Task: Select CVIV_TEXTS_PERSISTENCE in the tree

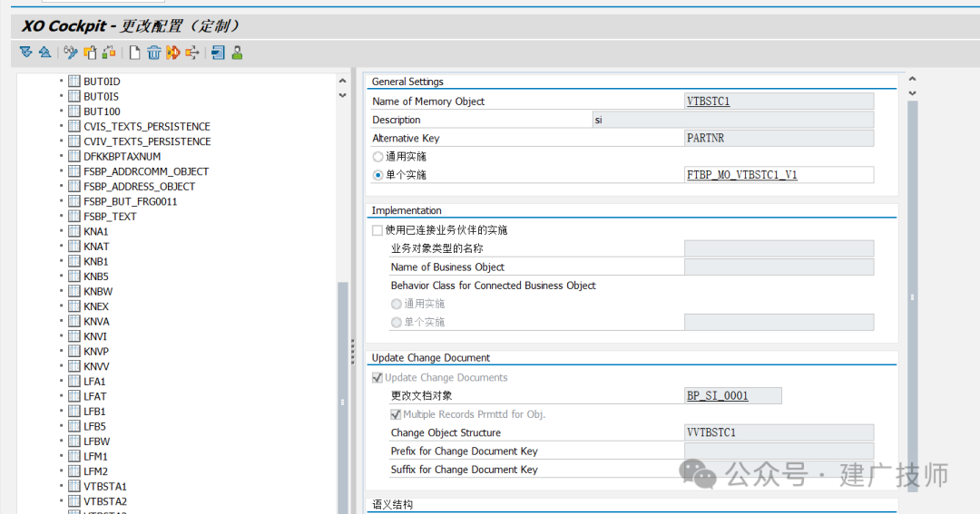Action: tap(147, 141)
